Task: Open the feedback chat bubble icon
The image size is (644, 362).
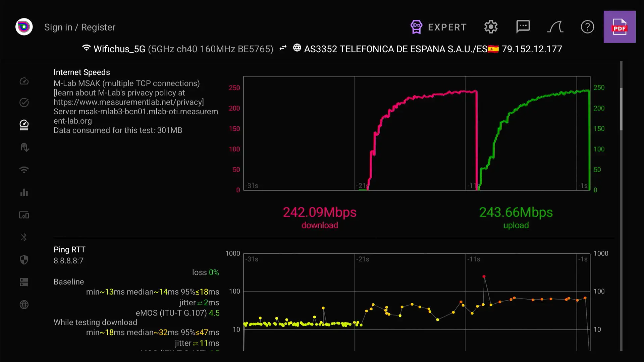Action: [x=523, y=27]
